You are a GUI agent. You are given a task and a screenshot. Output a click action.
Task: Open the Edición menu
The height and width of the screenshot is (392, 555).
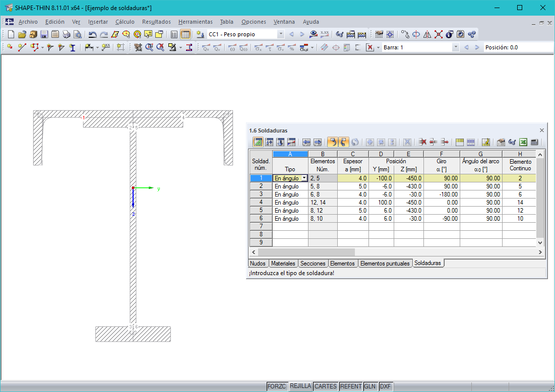click(55, 22)
